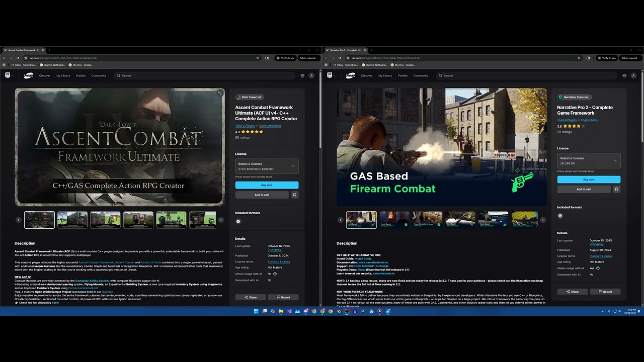
Task: Save Narrative Pro 2 to wishlist bookmark icon
Action: pyautogui.click(x=617, y=189)
